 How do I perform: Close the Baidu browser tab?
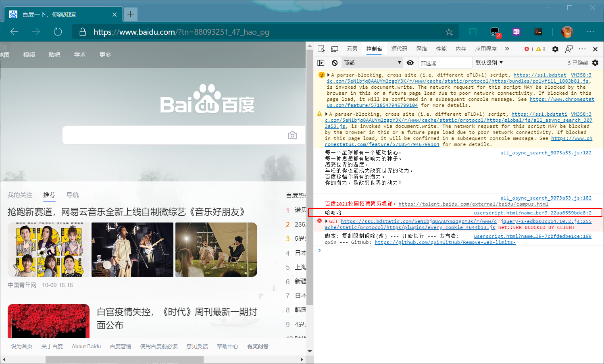point(115,15)
